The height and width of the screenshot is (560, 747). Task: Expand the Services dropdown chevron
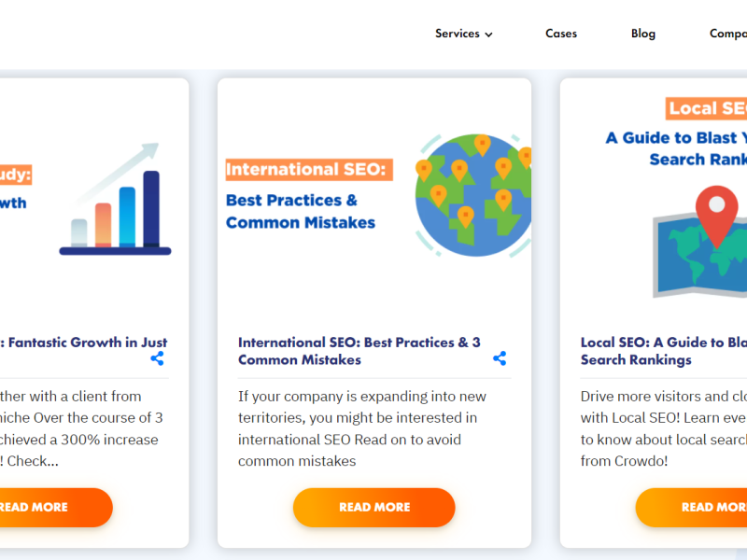488,35
